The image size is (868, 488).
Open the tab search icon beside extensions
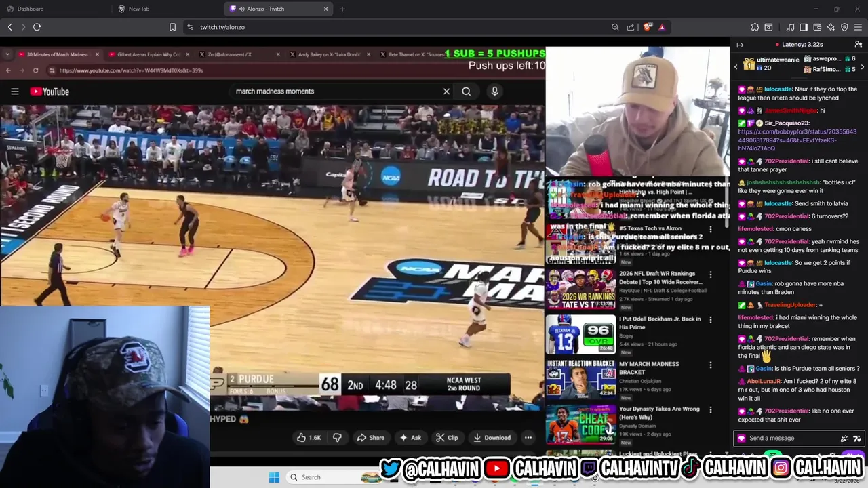768,27
